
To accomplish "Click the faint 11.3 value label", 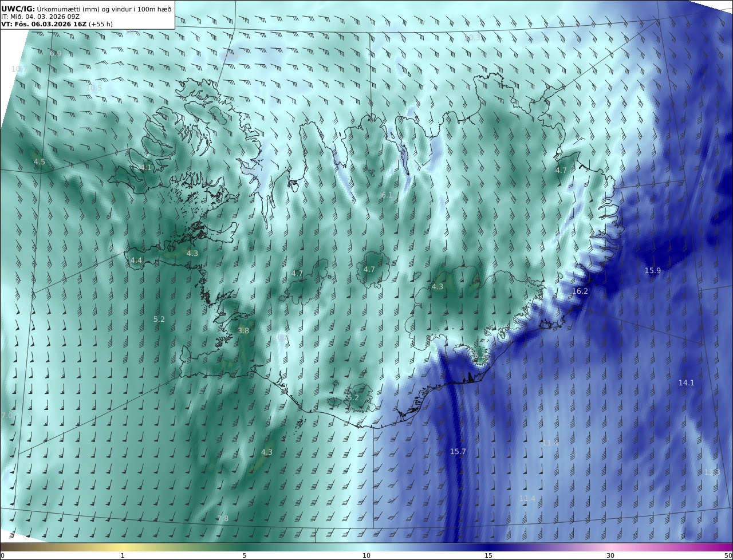I will (x=712, y=472).
